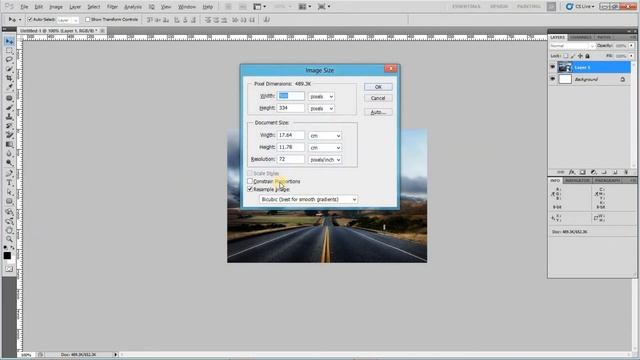
Task: Click OK in Image Size dialog
Action: click(x=378, y=87)
